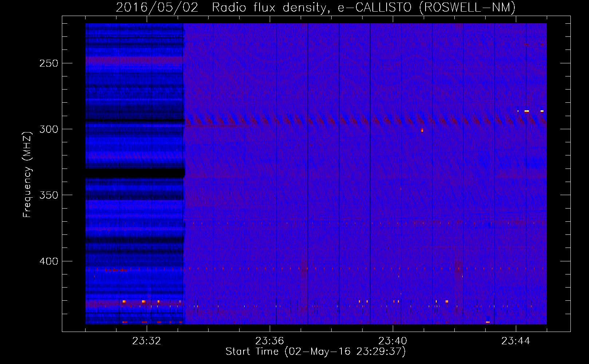Click the 400 frequency tick label
589x364 pixels.
click(49, 261)
